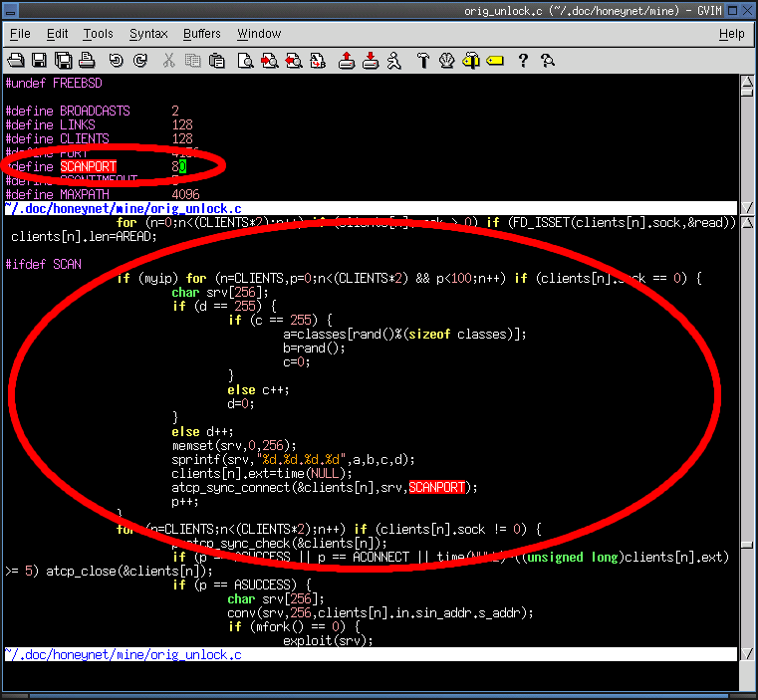This screenshot has width=758, height=700.
Task: Build tags file with ctags icon
Action: point(471,61)
